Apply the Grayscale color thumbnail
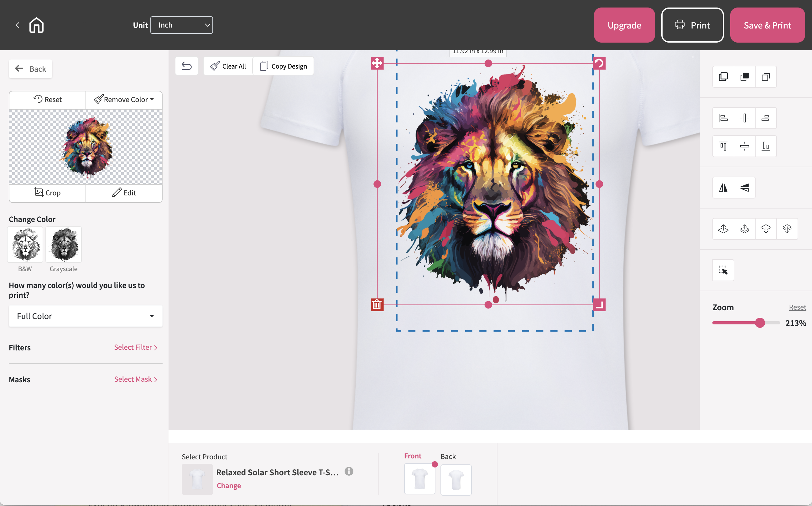 pyautogui.click(x=64, y=245)
